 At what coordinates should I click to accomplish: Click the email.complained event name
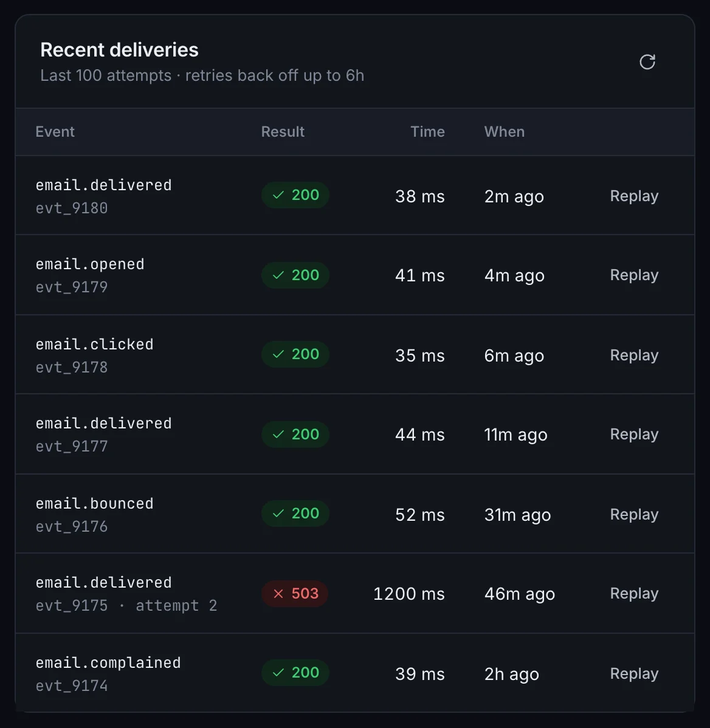pyautogui.click(x=108, y=663)
